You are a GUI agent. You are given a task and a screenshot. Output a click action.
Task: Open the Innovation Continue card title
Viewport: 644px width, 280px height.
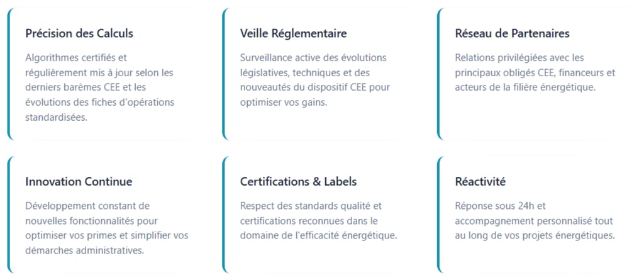(x=79, y=181)
